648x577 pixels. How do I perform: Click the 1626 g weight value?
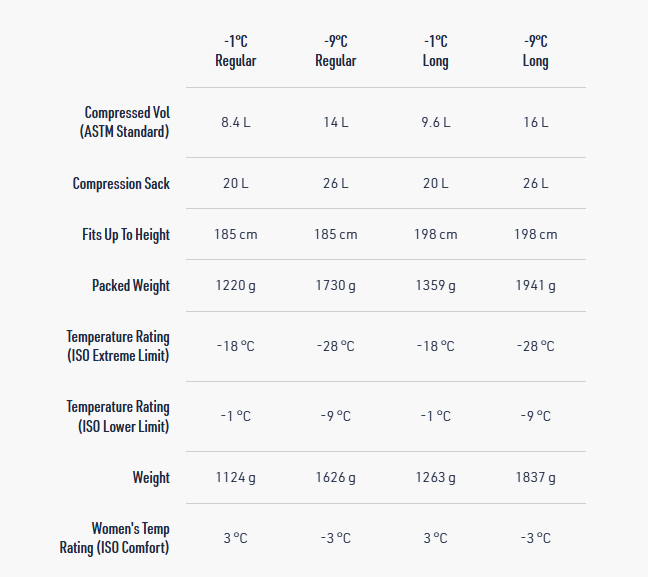tap(336, 478)
